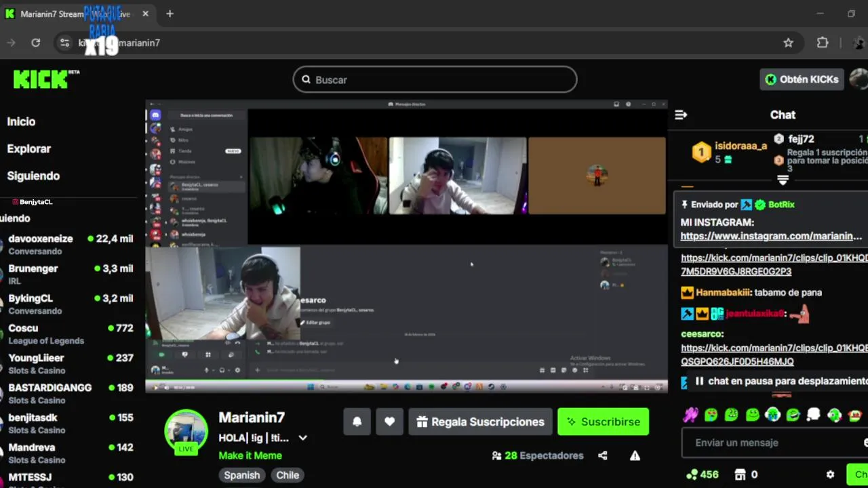
Task: Collapse the chat panel with the arrow icon
Action: [681, 115]
